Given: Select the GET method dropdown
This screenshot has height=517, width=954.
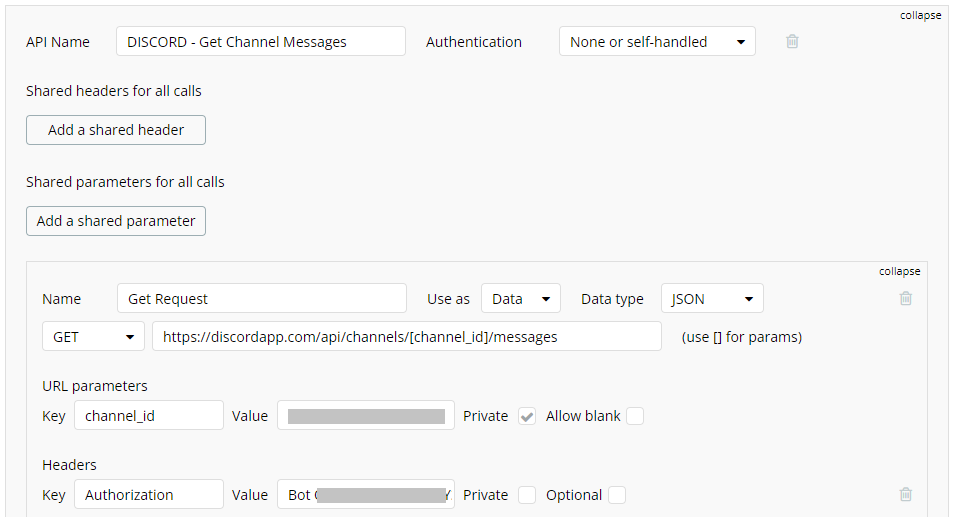Looking at the screenshot, I should click(93, 336).
